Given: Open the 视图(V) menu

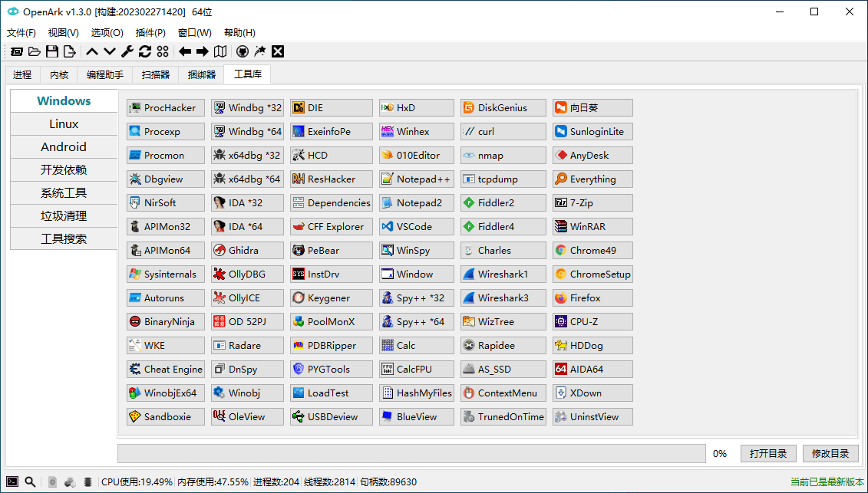Looking at the screenshot, I should pyautogui.click(x=63, y=33).
